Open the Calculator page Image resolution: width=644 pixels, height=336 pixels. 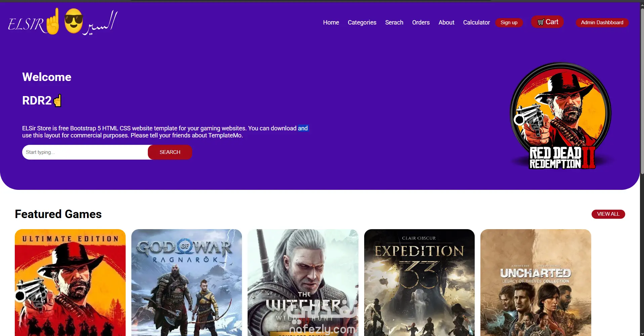(x=476, y=23)
